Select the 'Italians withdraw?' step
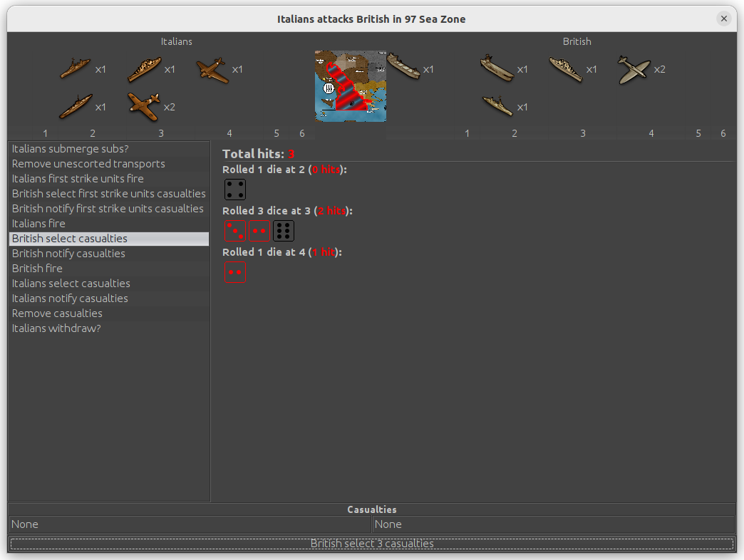 point(56,328)
